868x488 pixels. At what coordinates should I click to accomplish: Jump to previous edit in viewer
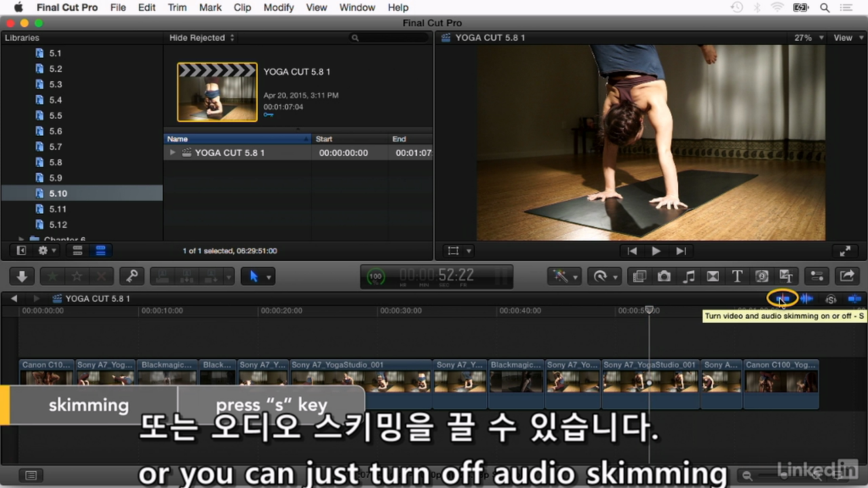(x=632, y=251)
